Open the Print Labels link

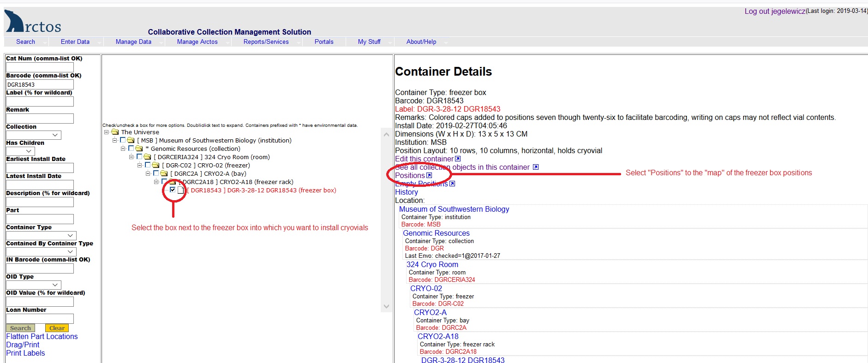click(25, 353)
